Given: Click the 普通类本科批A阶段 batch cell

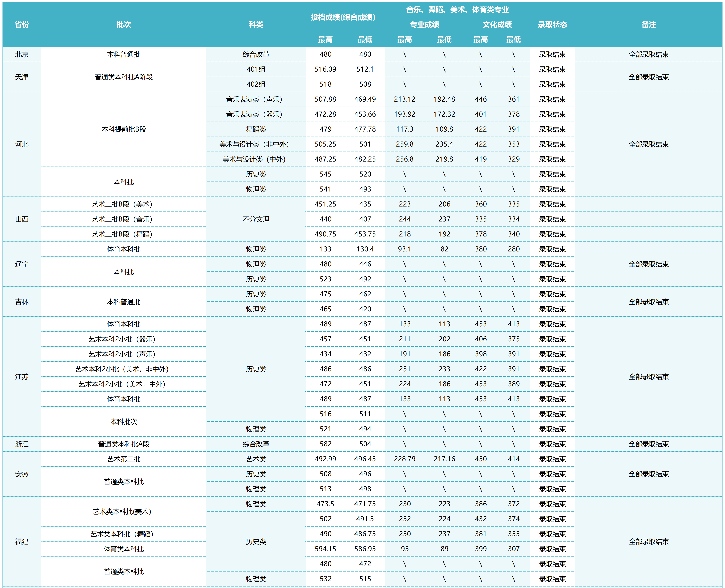Looking at the screenshot, I should coord(124,77).
